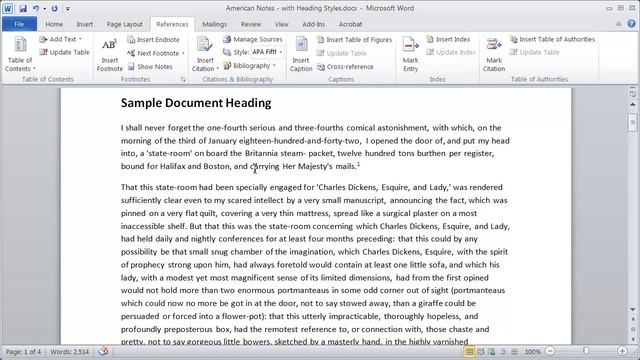Click the Redo icon in title bar
The width and height of the screenshot is (640, 360).
54,8
